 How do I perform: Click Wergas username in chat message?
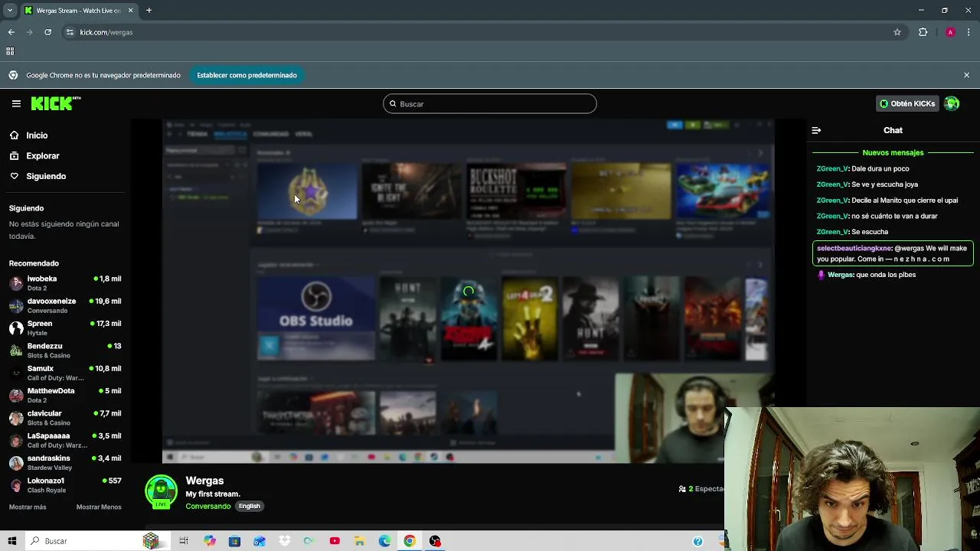(840, 275)
